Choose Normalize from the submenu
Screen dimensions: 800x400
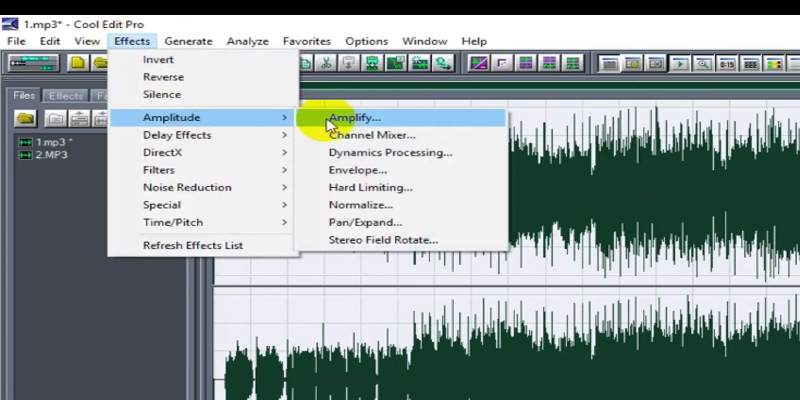pos(360,205)
